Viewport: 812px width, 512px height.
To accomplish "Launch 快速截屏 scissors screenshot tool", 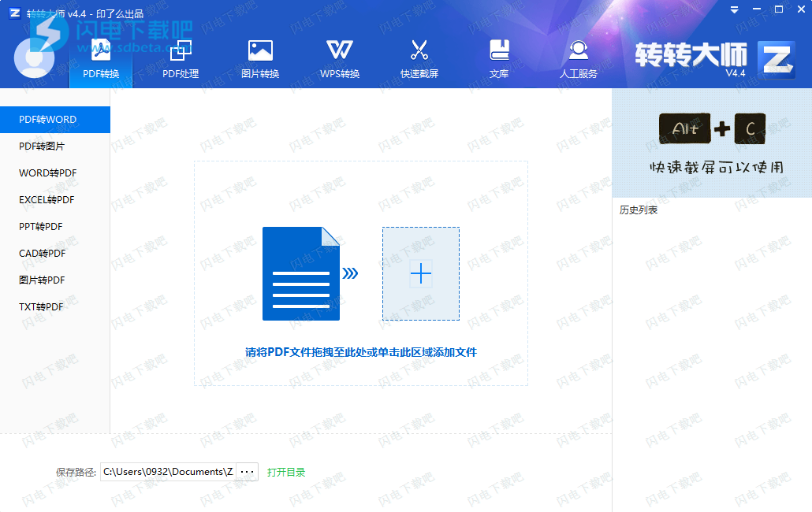I will pos(419,58).
